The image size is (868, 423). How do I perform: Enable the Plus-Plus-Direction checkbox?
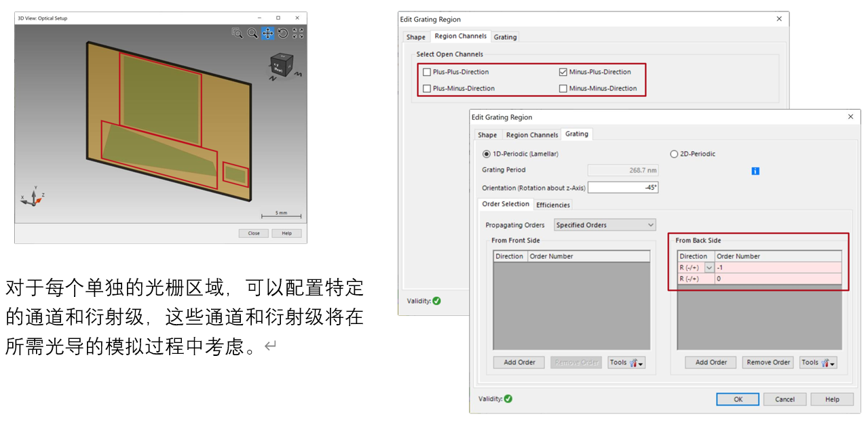pyautogui.click(x=427, y=72)
